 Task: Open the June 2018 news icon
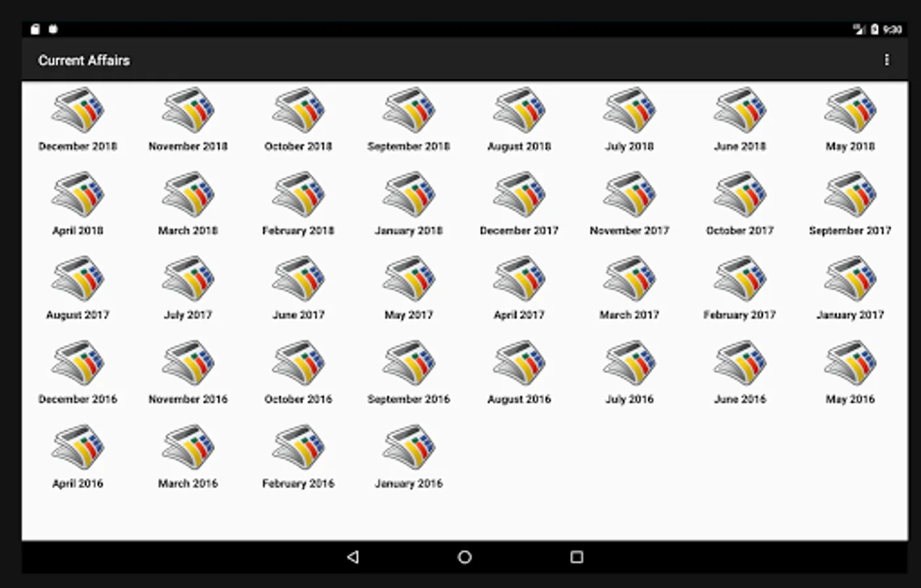coord(740,110)
